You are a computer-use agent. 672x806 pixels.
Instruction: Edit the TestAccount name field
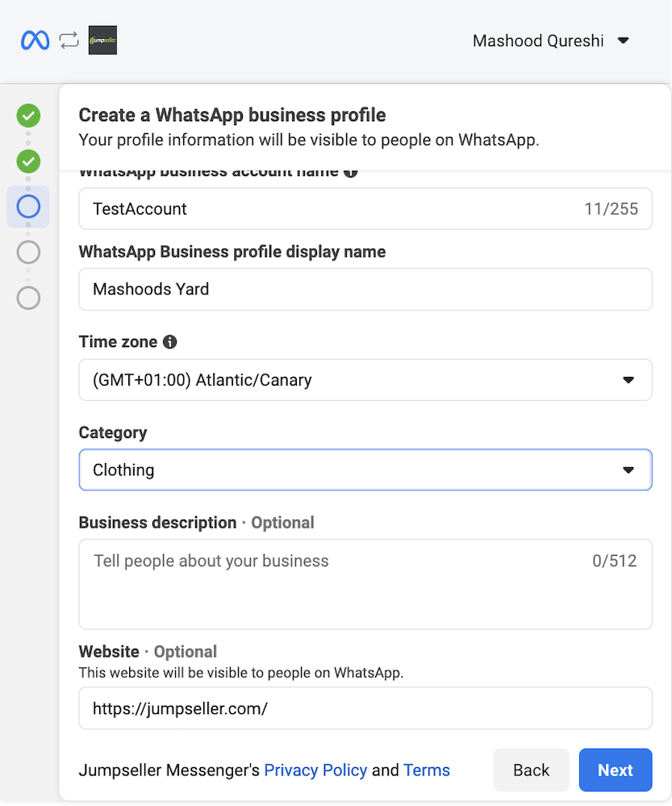coord(331,209)
